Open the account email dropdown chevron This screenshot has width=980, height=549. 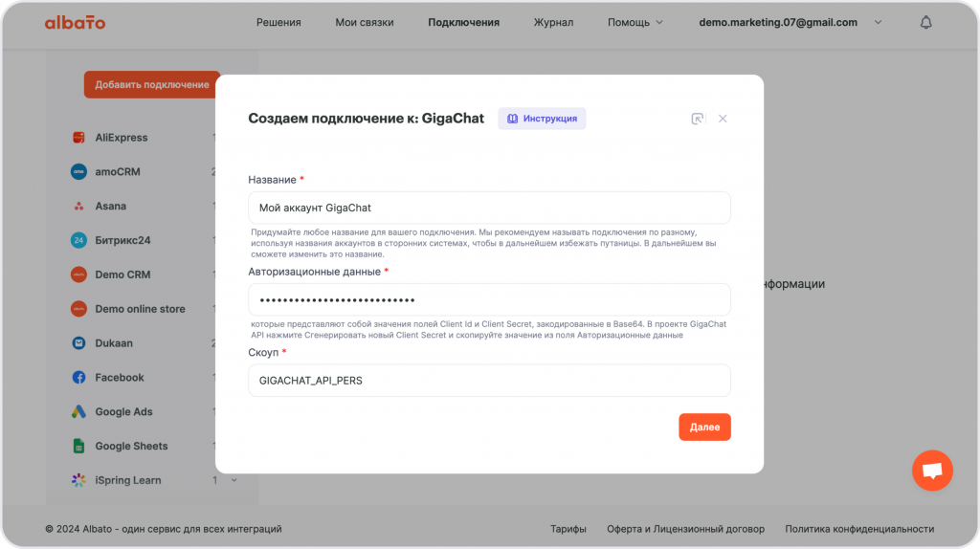879,23
